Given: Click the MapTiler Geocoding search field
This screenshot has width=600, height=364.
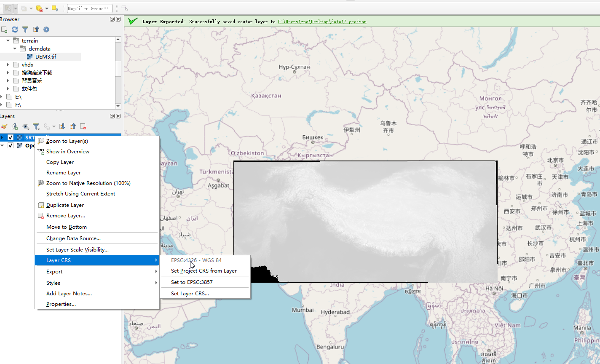Looking at the screenshot, I should pyautogui.click(x=90, y=8).
